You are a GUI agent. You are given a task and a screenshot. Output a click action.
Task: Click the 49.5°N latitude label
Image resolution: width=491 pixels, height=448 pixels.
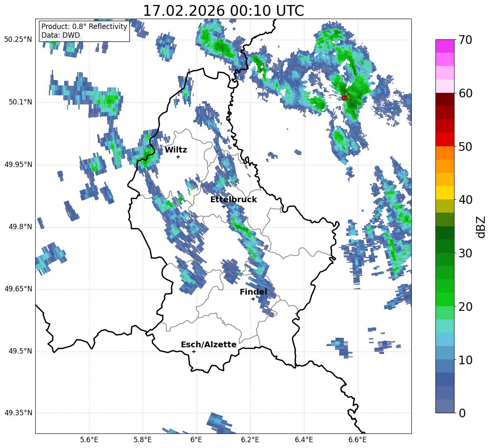tap(20, 351)
